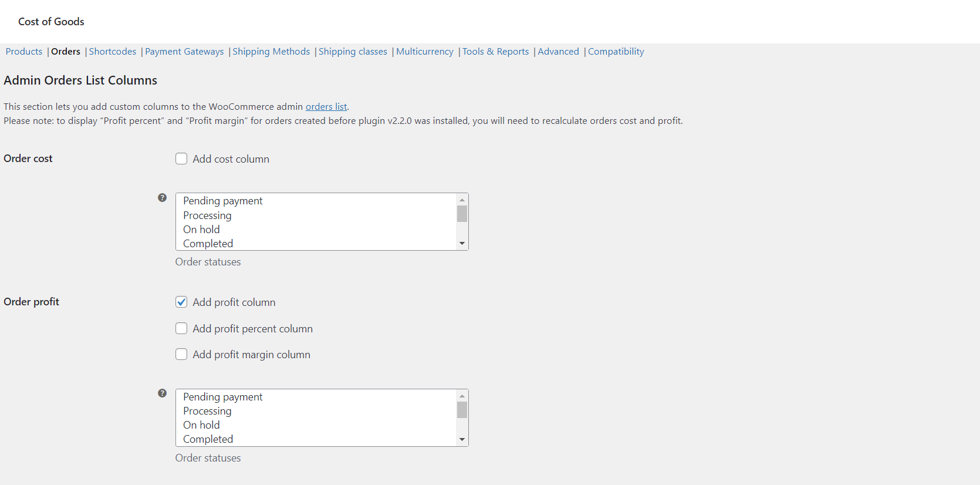Enable the Add profit percent column option
The width and height of the screenshot is (980, 485).
[x=181, y=328]
